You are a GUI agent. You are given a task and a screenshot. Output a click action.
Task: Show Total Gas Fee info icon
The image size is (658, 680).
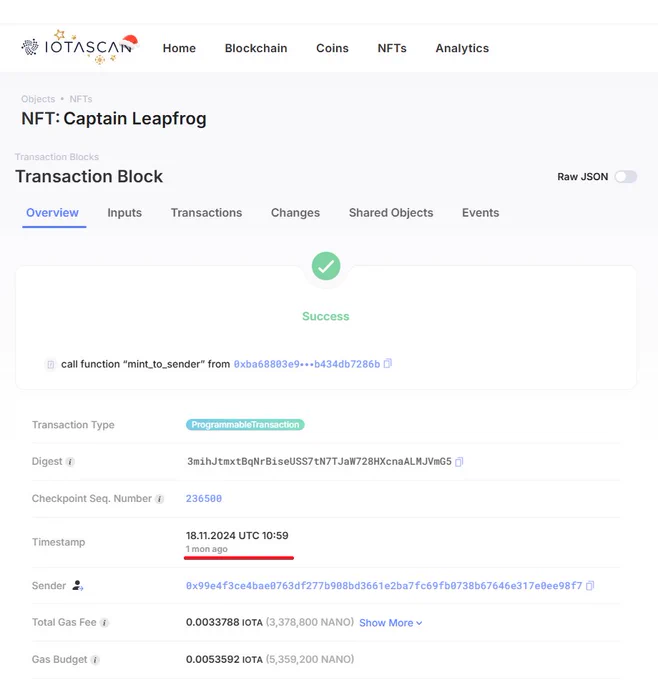[x=104, y=623]
